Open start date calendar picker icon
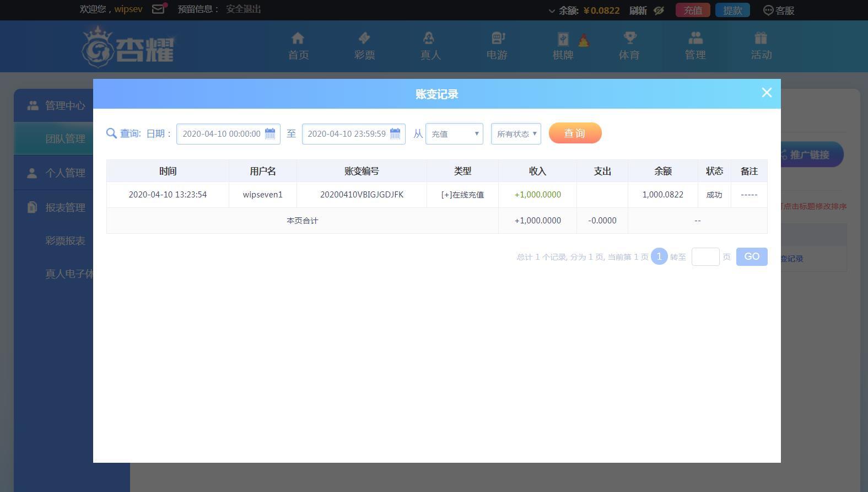The image size is (868, 492). [270, 133]
